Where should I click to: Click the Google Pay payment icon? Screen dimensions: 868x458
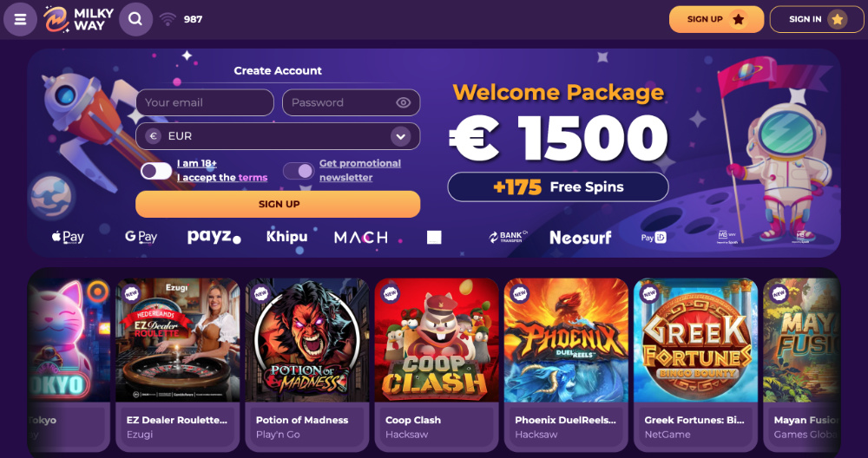(x=141, y=237)
